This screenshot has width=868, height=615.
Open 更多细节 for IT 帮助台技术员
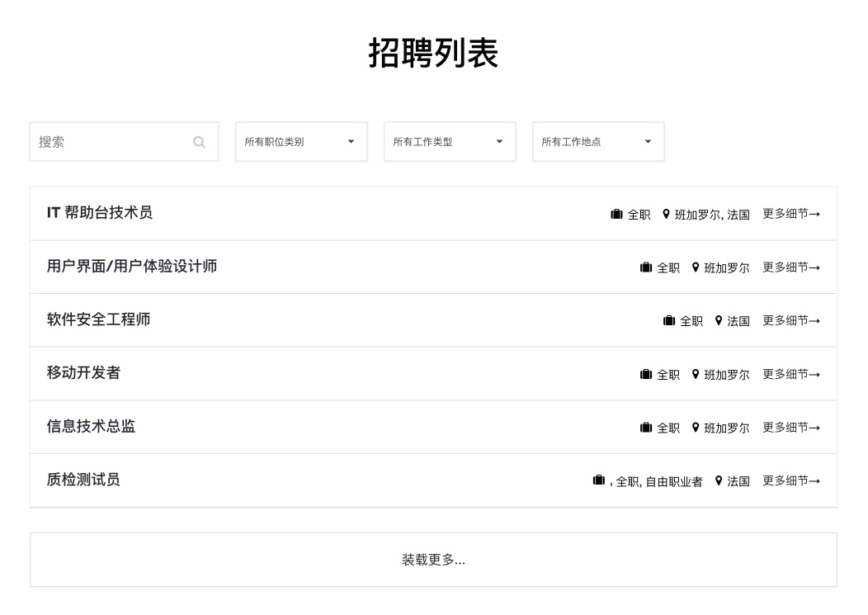coord(791,214)
